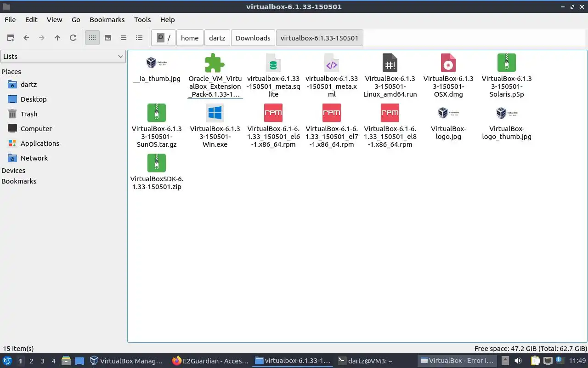Go back to previous folder
588x368 pixels.
26,38
